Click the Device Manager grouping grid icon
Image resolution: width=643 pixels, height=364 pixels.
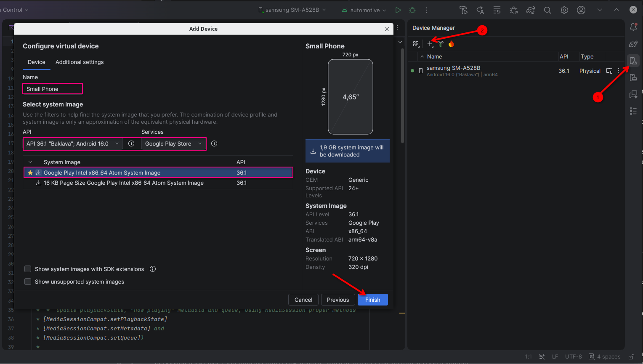click(416, 44)
